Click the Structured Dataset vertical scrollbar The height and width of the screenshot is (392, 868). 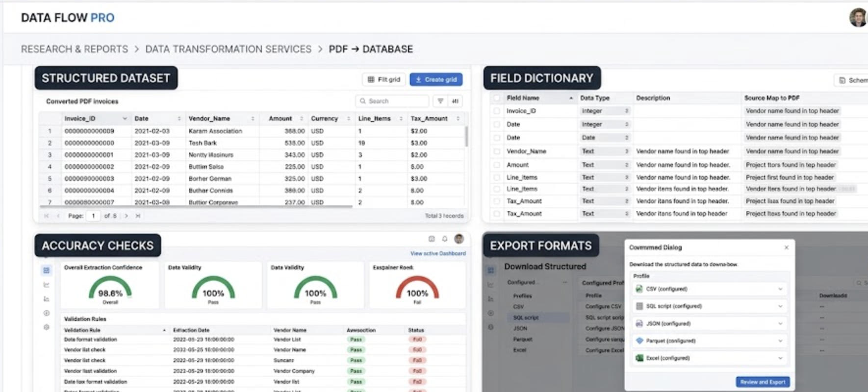[x=466, y=136]
